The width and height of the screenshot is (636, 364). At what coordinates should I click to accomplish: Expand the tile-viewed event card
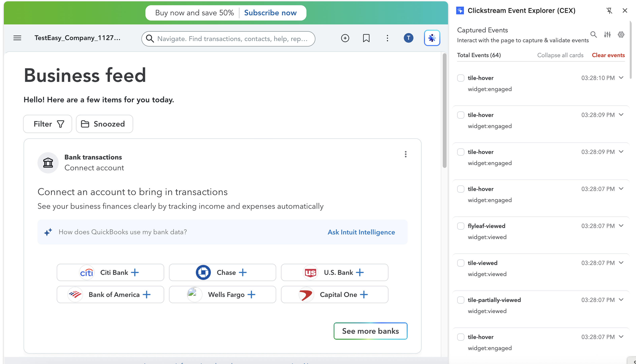[621, 263]
